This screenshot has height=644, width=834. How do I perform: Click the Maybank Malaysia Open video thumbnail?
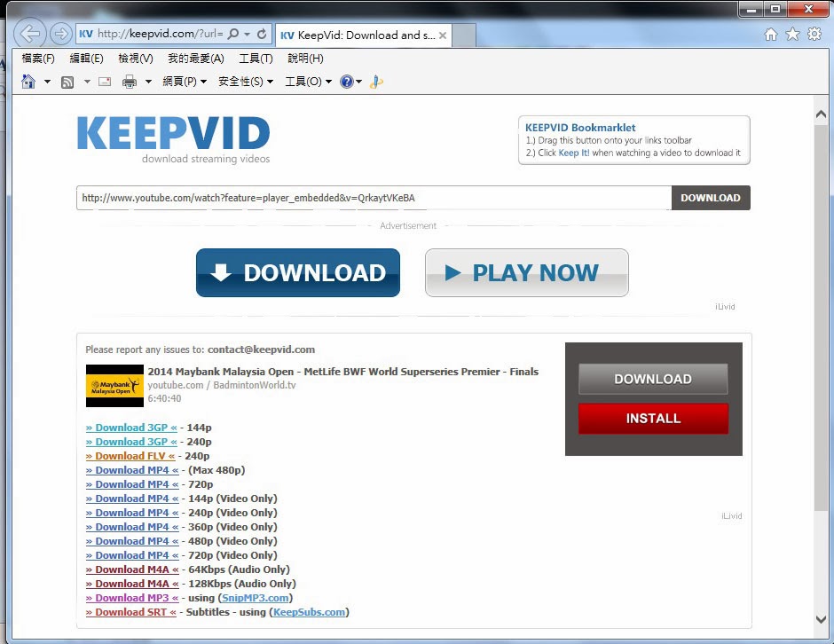[114, 386]
